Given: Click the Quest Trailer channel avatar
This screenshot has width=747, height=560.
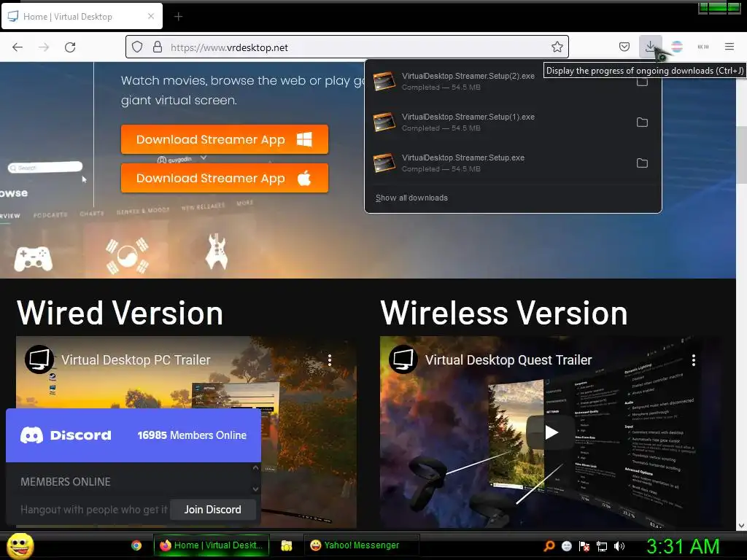Looking at the screenshot, I should click(403, 359).
